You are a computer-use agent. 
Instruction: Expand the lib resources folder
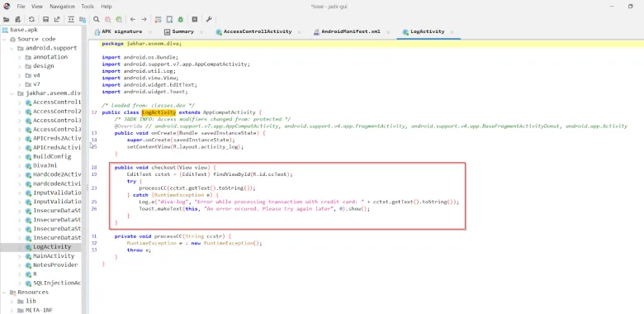12,302
